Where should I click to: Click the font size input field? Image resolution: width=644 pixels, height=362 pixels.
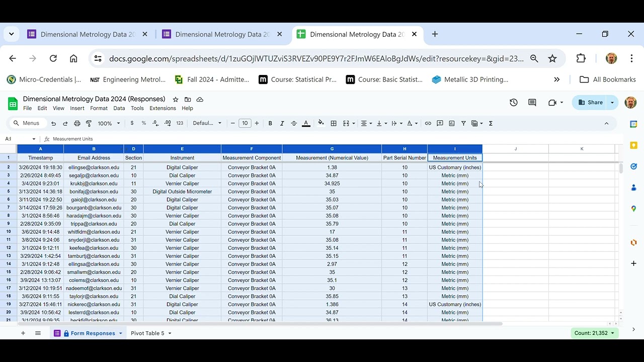point(245,123)
